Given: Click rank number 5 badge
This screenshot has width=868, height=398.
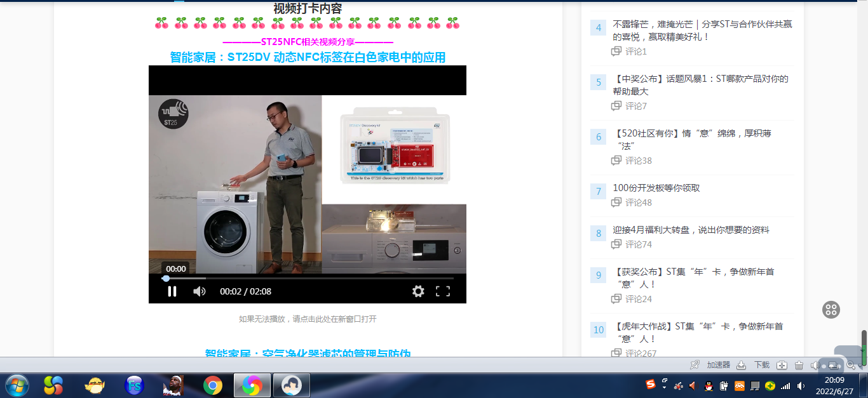Looking at the screenshot, I should point(599,83).
